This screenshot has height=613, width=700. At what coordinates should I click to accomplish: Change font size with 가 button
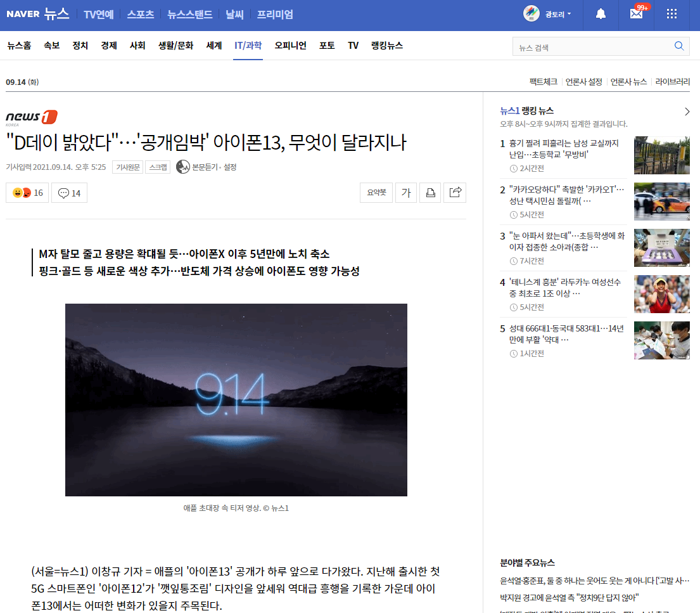(406, 193)
